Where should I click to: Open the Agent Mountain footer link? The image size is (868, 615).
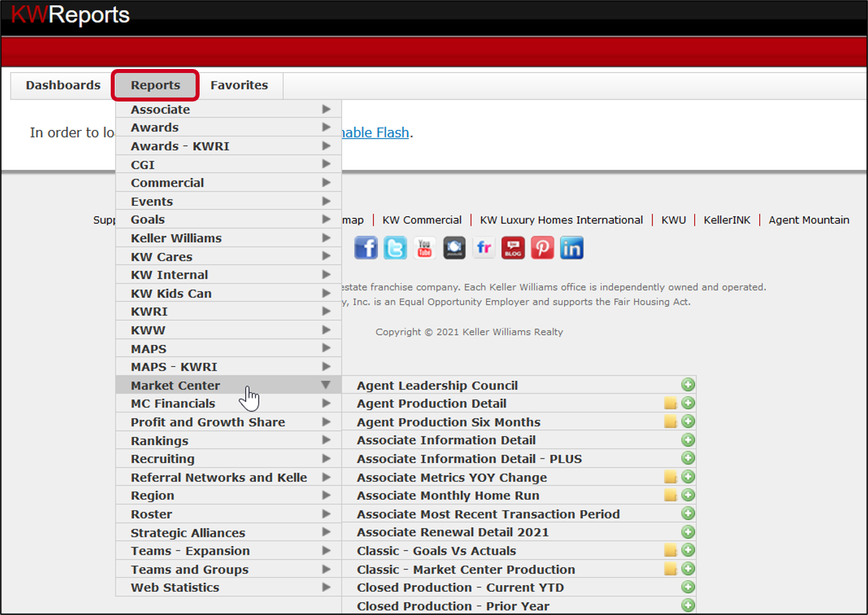(809, 220)
